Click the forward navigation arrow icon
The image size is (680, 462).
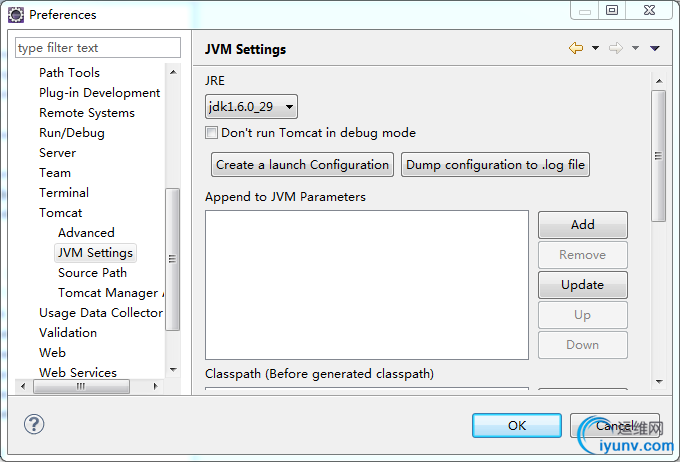616,48
